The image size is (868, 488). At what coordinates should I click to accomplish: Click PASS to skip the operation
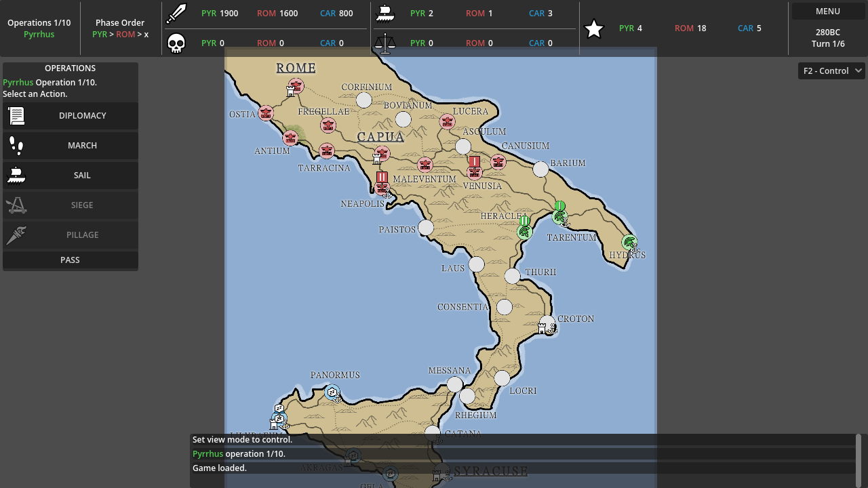[71, 260]
